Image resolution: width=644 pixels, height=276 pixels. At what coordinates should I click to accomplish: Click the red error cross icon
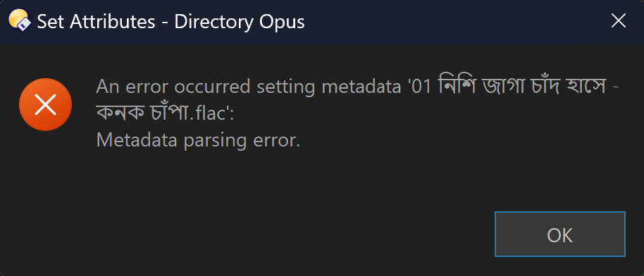(x=46, y=105)
